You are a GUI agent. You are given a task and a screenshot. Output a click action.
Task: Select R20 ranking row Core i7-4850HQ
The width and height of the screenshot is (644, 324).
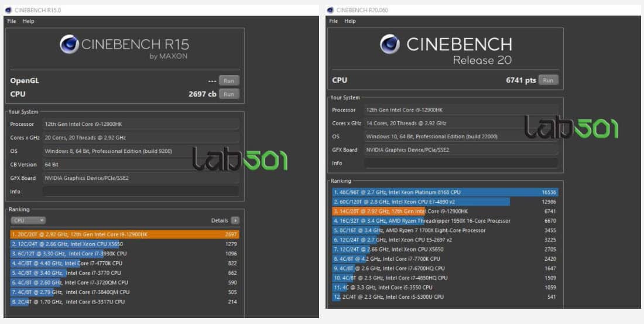[445, 278]
